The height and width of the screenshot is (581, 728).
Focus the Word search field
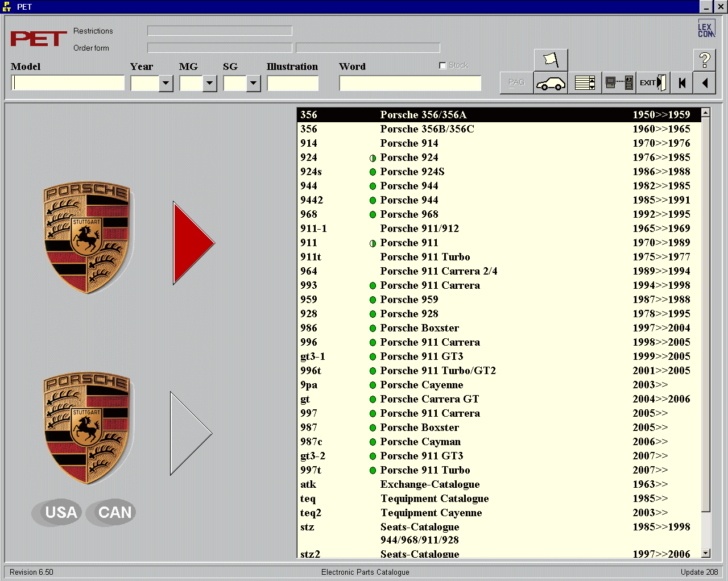coord(410,83)
